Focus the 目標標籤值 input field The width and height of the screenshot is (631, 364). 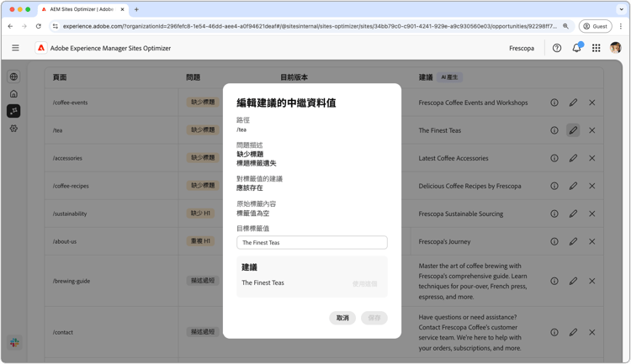312,243
